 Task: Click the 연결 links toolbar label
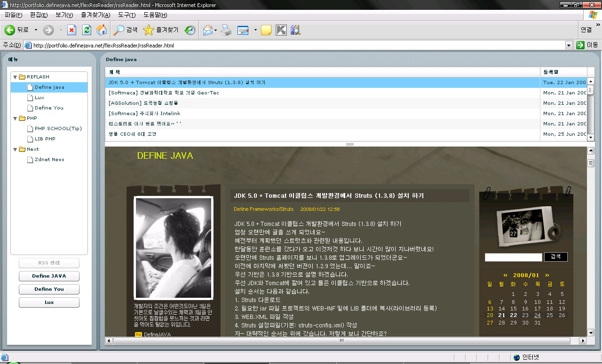coord(586,30)
